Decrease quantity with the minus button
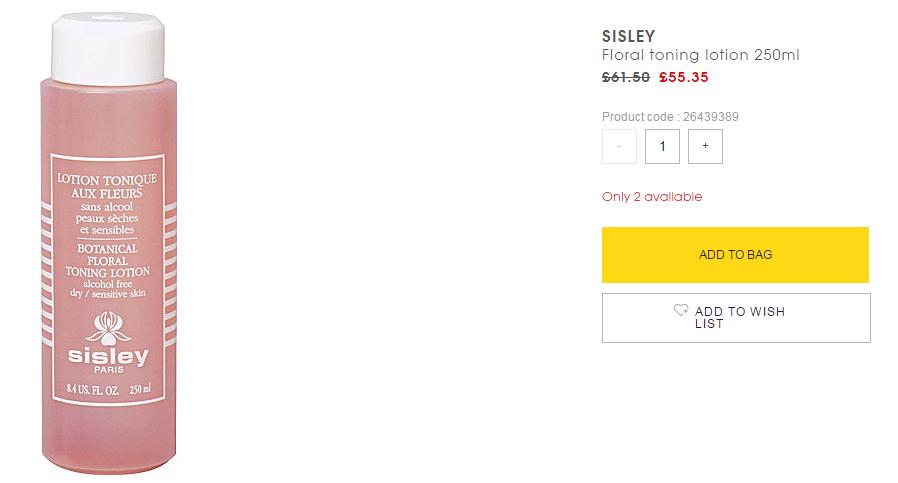The height and width of the screenshot is (483, 898). click(619, 146)
